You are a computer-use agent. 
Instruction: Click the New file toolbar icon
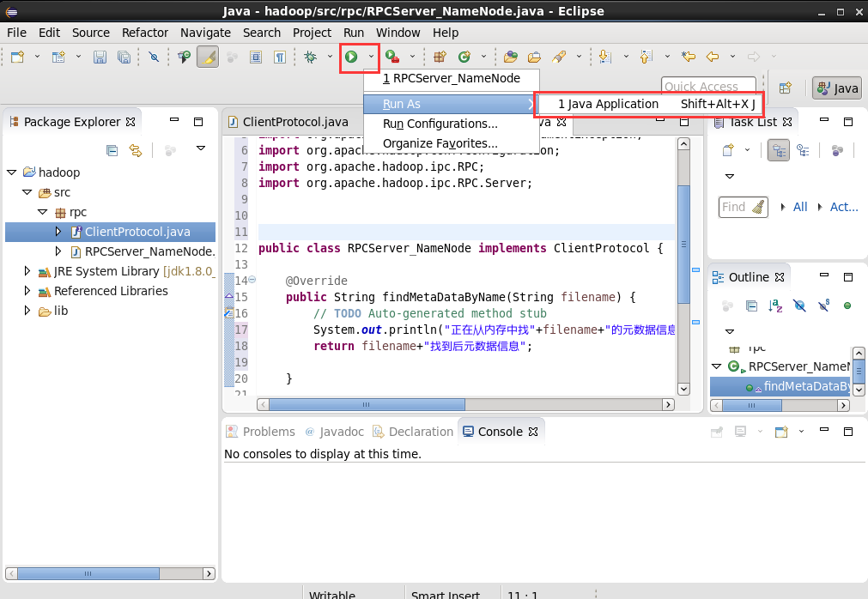[18, 57]
